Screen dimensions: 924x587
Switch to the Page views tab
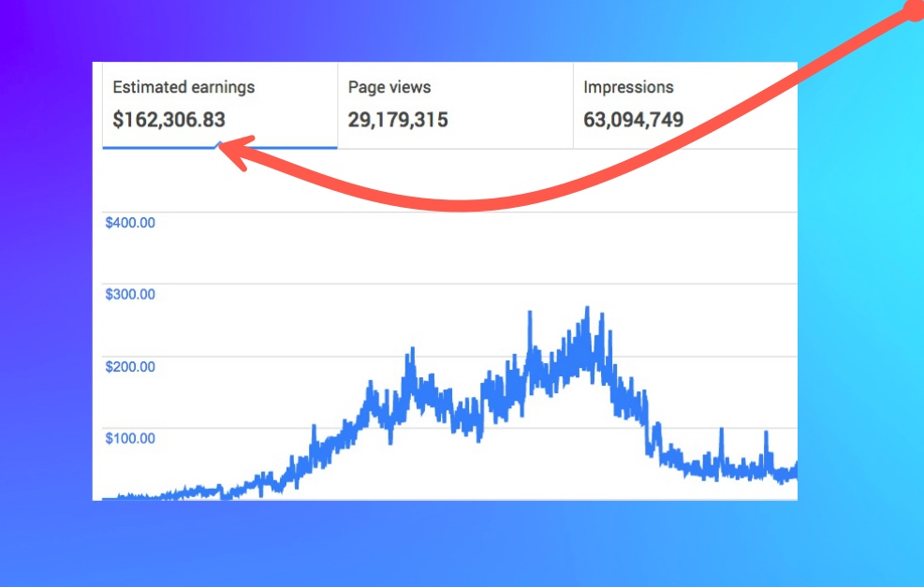point(456,105)
